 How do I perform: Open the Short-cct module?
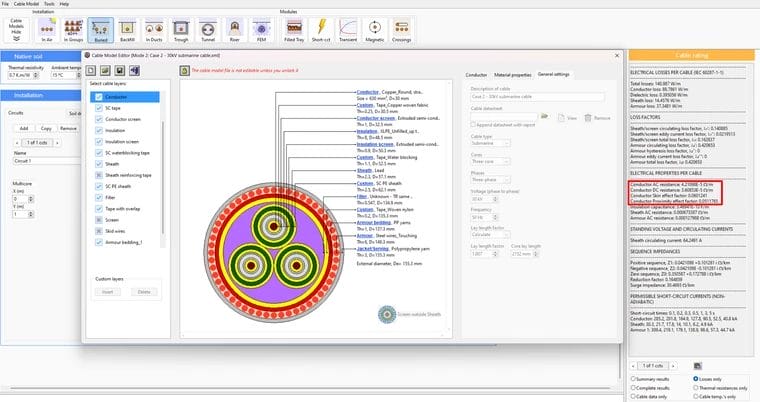321,30
